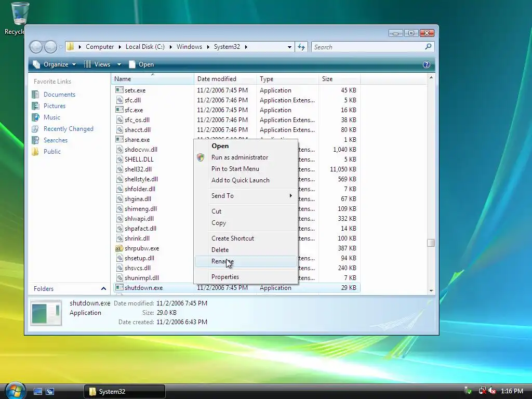Click the Searches favorite link icon
Viewport: 532px width, 399px height.
pos(36,140)
